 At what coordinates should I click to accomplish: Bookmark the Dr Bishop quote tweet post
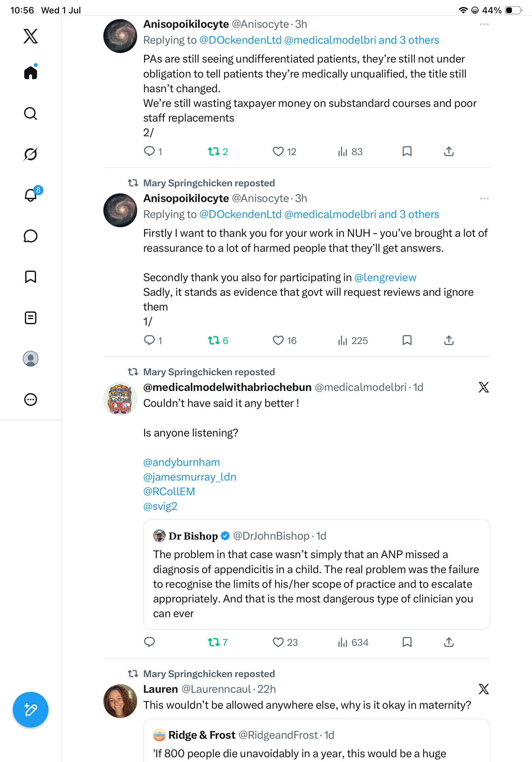407,642
